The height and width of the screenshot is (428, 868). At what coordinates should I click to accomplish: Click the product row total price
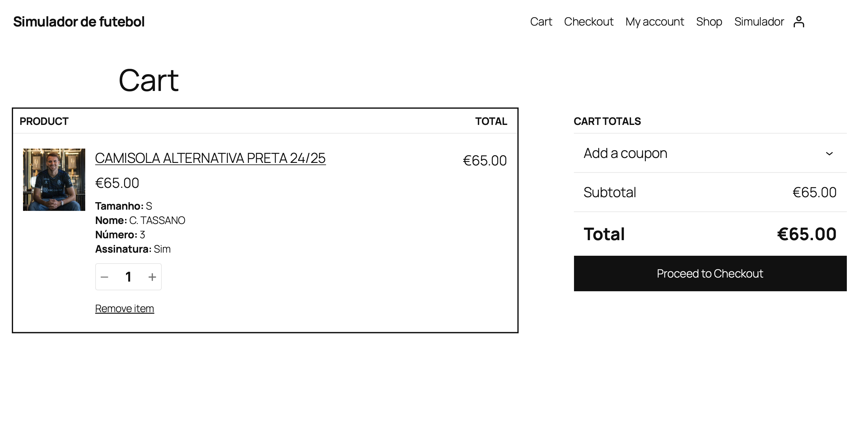[484, 160]
